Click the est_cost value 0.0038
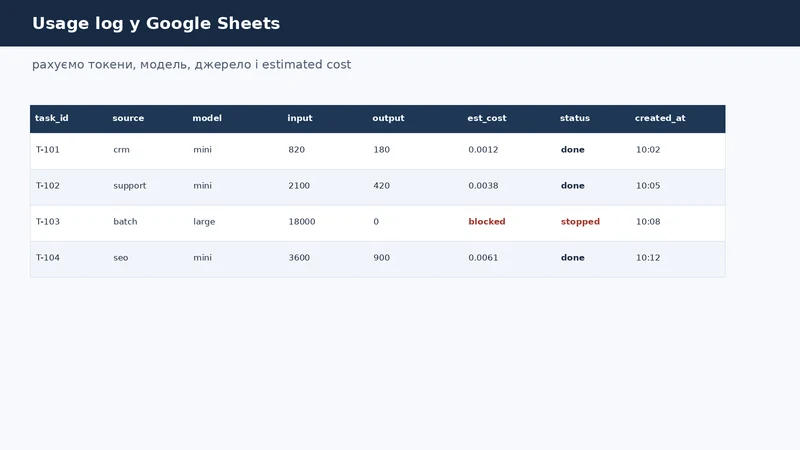This screenshot has height=450, width=800. click(x=483, y=186)
